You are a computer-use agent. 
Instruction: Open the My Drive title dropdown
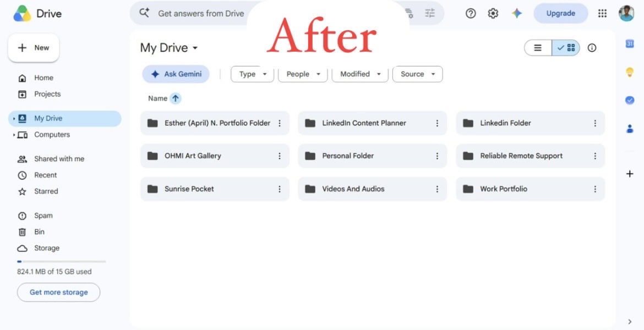point(169,48)
